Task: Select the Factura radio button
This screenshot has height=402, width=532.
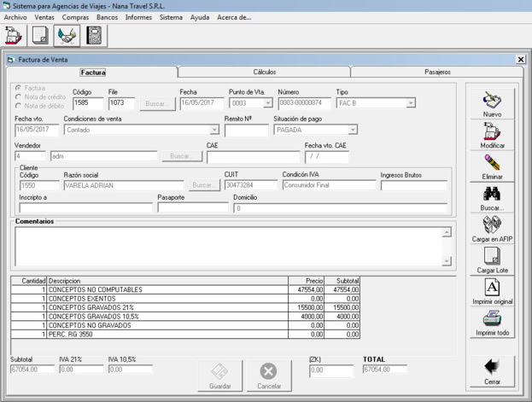Action: click(x=19, y=88)
